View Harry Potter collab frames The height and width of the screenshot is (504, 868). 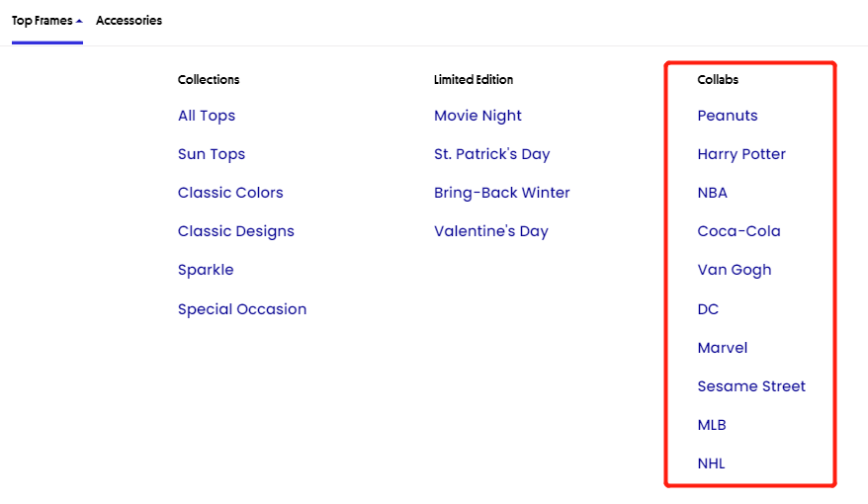point(741,154)
